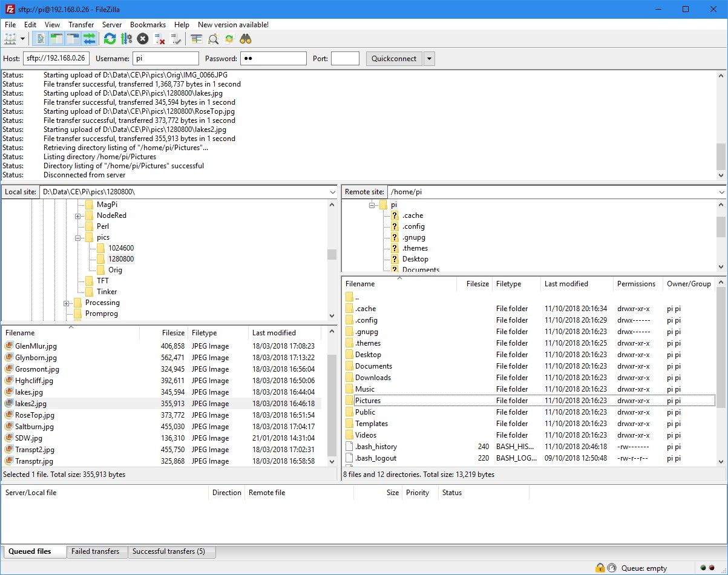Open the Quickconnect history dropdown
728x575 pixels.
click(429, 59)
